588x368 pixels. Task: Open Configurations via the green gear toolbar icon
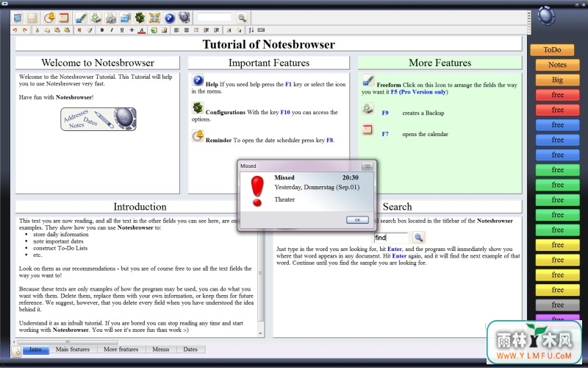click(140, 18)
